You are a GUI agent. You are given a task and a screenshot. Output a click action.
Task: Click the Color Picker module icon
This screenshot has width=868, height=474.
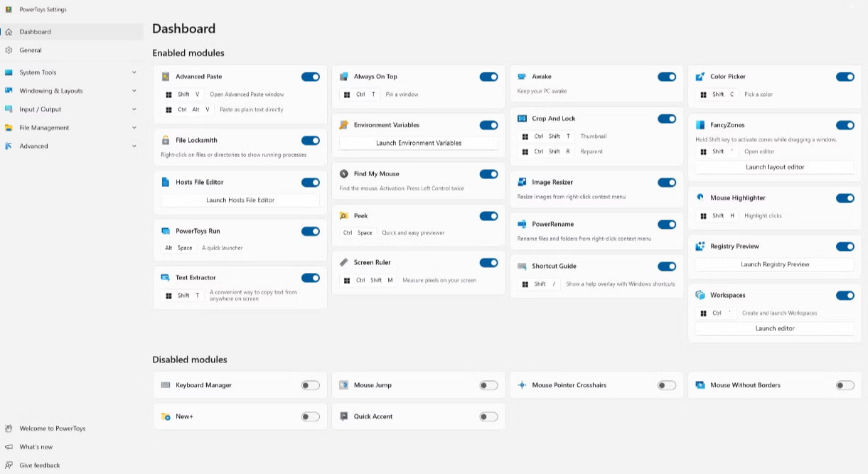tap(700, 77)
